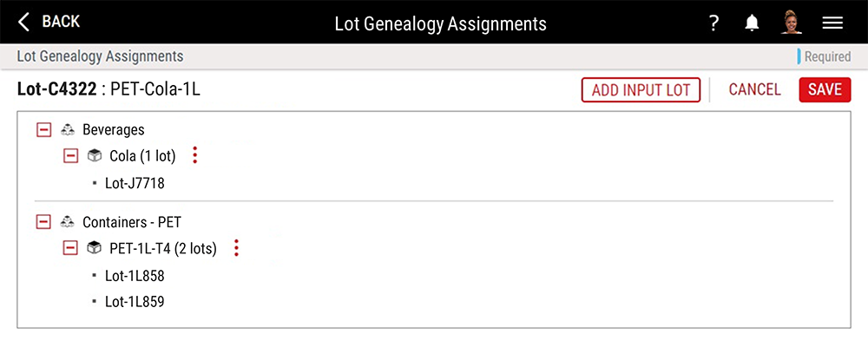
Task: Click the ADD INPUT LOT button
Action: 641,89
